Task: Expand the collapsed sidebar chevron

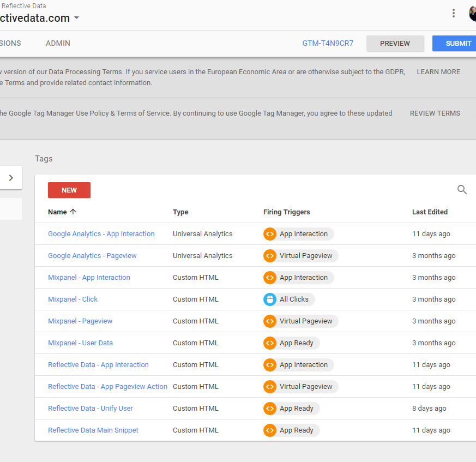Action: pos(11,178)
